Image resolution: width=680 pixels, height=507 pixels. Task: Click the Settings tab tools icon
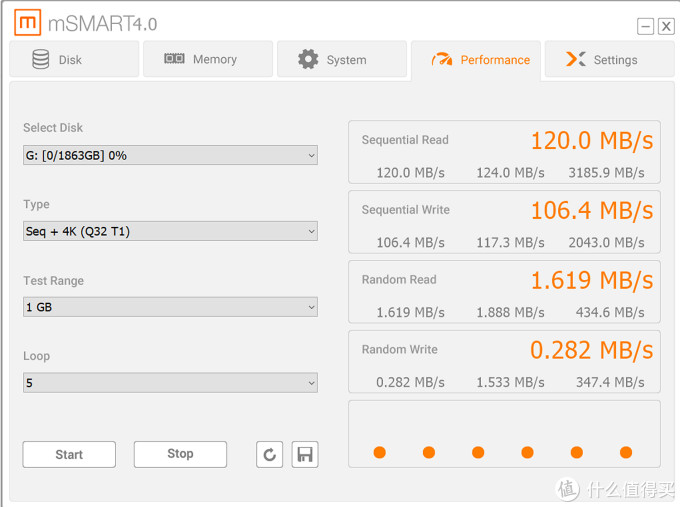576,59
